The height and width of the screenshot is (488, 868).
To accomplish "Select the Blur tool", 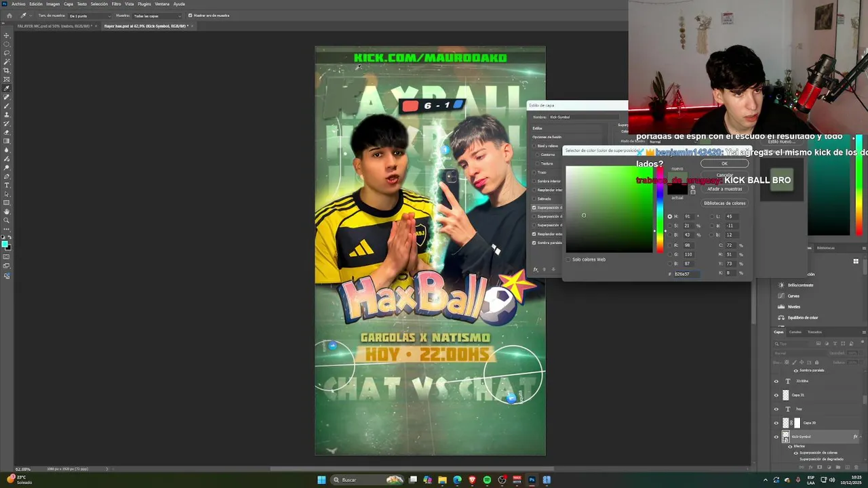I will (7, 150).
